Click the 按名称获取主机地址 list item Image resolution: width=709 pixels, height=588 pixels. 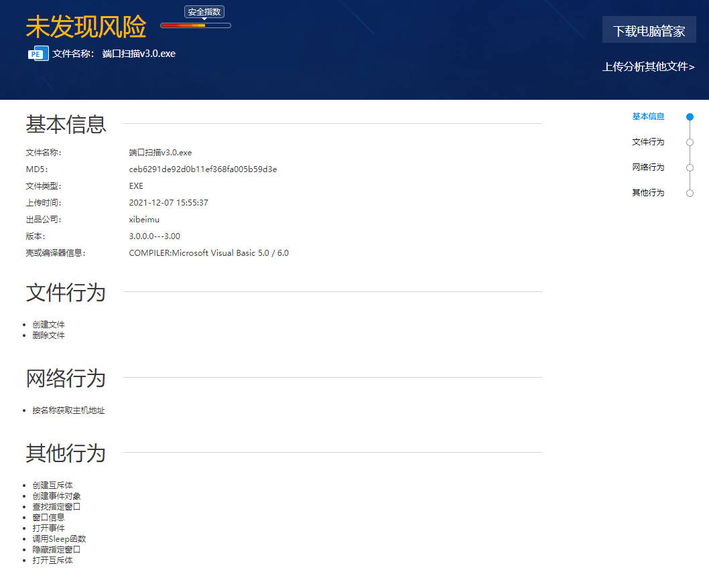click(x=68, y=411)
